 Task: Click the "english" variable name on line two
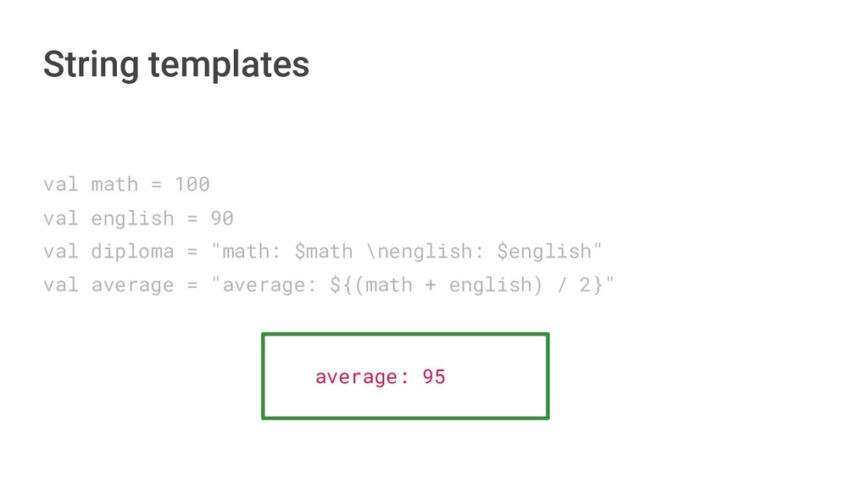132,218
